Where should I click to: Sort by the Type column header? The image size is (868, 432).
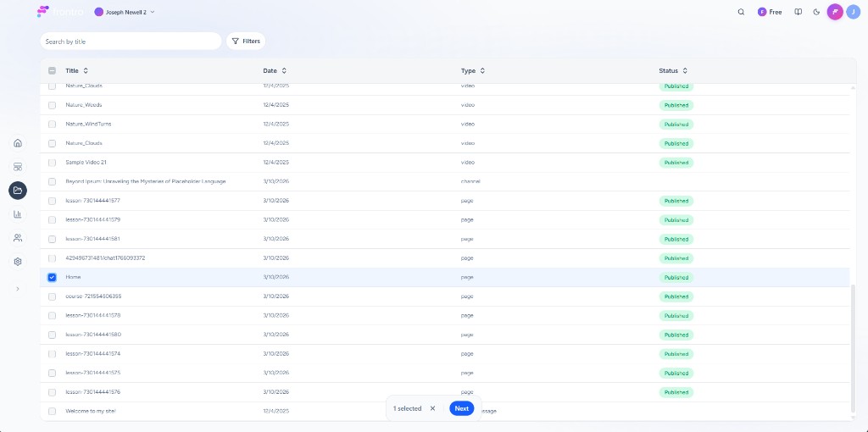(473, 71)
